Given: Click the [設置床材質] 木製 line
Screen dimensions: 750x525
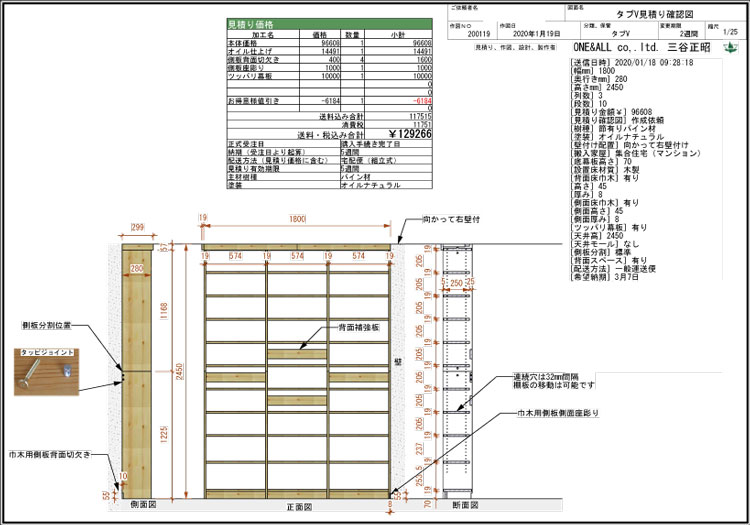Looking at the screenshot, I should [x=605, y=170].
